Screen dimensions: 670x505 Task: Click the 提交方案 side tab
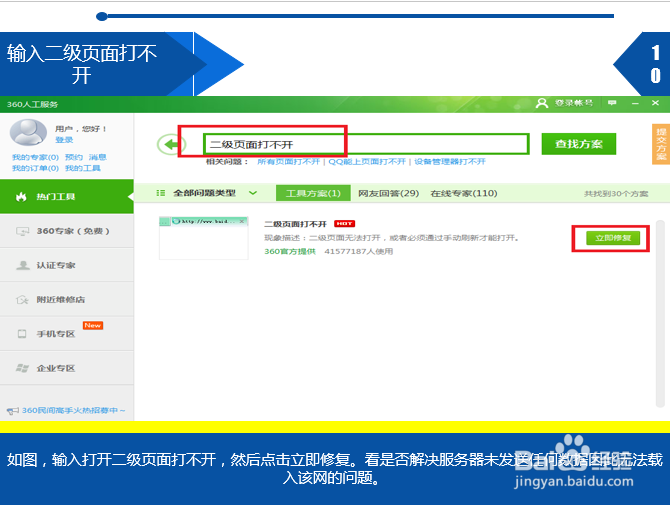coord(661,144)
